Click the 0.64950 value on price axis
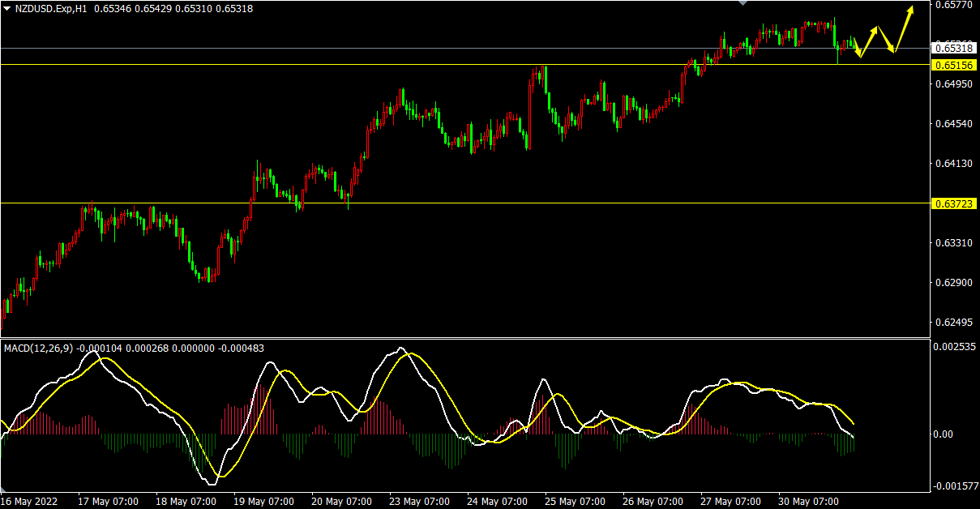980x509 pixels. coord(952,84)
